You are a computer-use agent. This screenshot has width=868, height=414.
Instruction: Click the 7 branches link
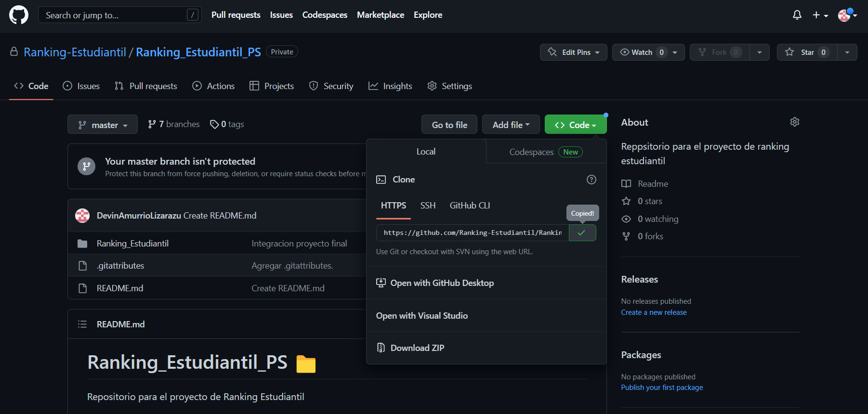(x=173, y=124)
